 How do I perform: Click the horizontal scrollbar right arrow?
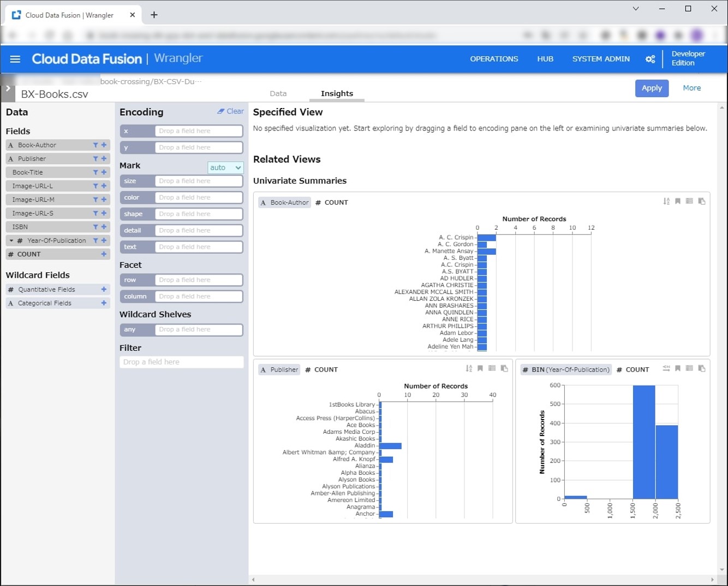pos(712,579)
